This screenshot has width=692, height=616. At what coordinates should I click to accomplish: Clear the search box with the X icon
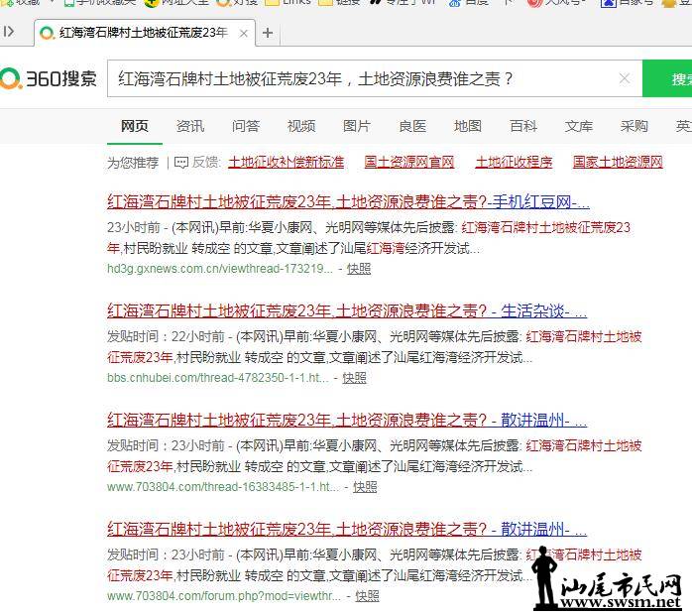[625, 78]
